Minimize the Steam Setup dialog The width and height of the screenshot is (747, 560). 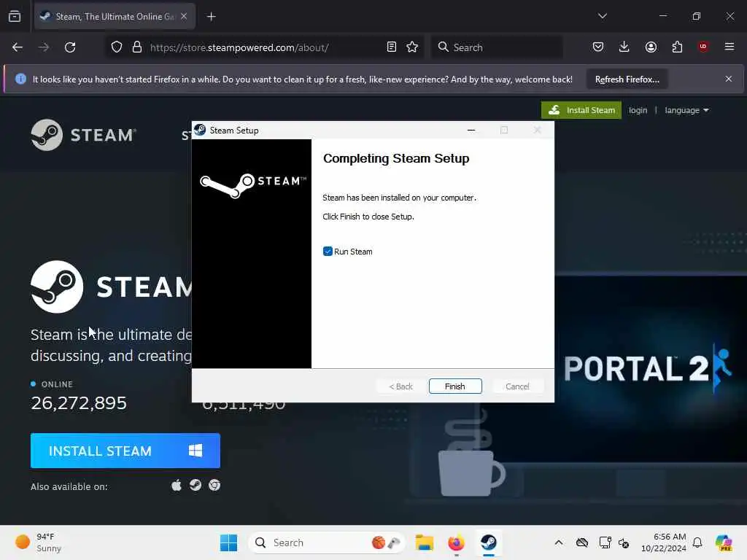pos(471,130)
